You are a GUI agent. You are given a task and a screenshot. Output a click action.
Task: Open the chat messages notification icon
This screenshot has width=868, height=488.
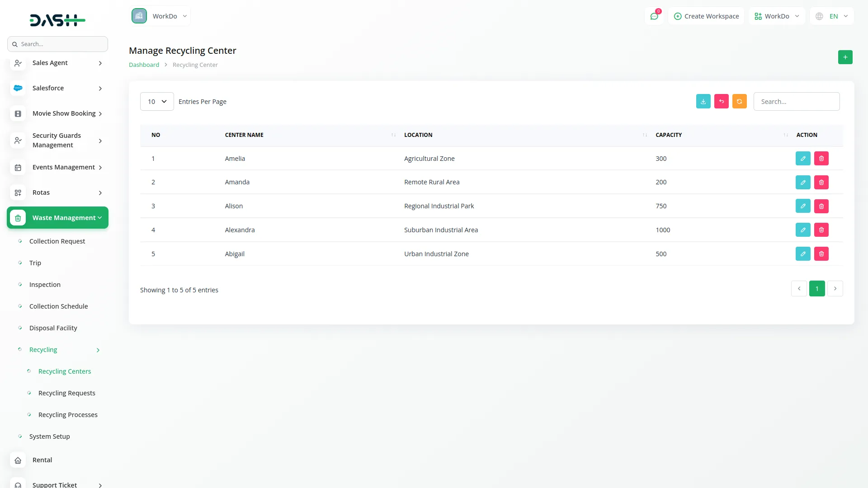coord(654,16)
